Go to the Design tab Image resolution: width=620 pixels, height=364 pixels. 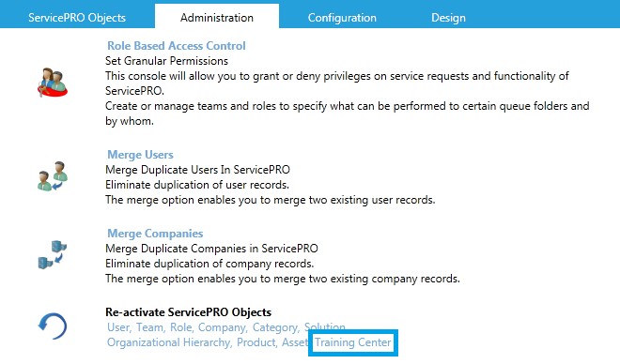coord(448,18)
